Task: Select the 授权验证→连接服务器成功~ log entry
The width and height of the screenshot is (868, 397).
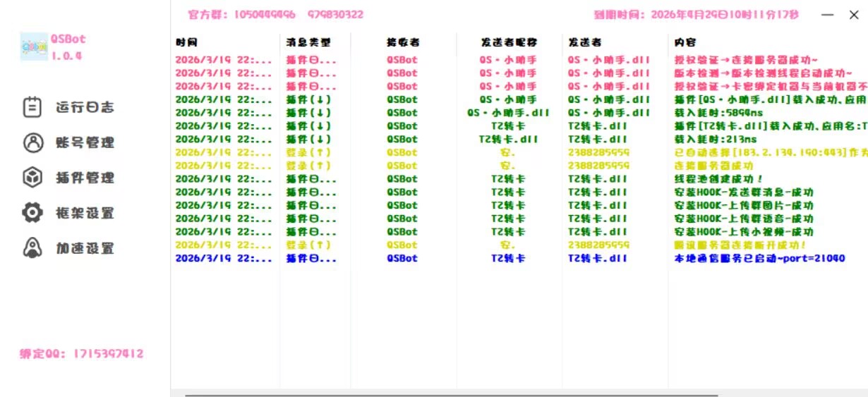Action: coord(519,60)
